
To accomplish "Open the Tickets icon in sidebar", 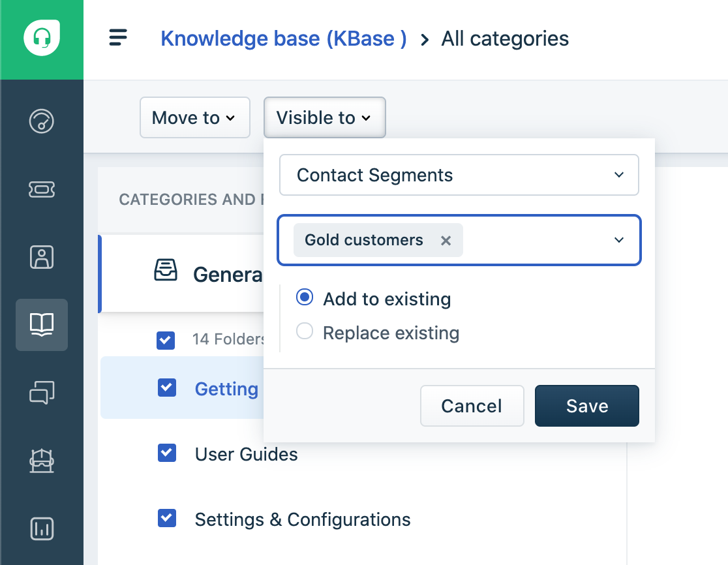I will pos(42,189).
